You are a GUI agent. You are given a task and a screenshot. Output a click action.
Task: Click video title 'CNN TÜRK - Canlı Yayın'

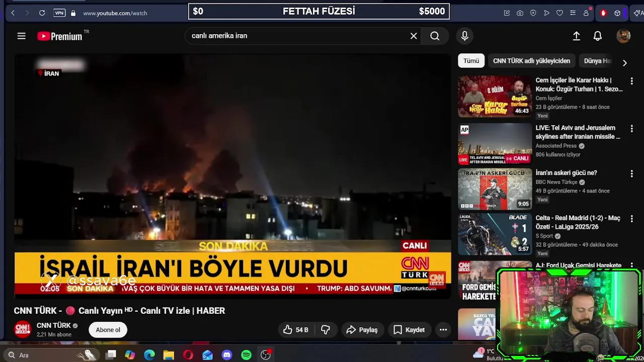tap(119, 311)
